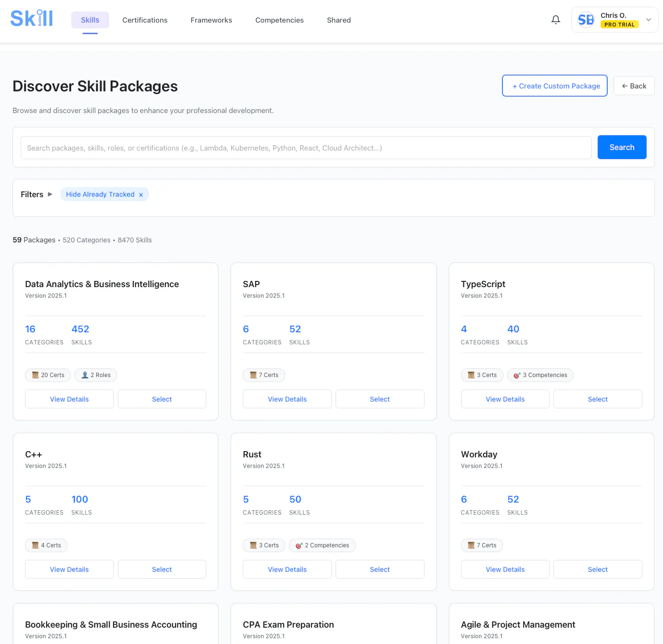Image resolution: width=663 pixels, height=644 pixels.
Task: View details of the Rust package
Action: point(287,569)
